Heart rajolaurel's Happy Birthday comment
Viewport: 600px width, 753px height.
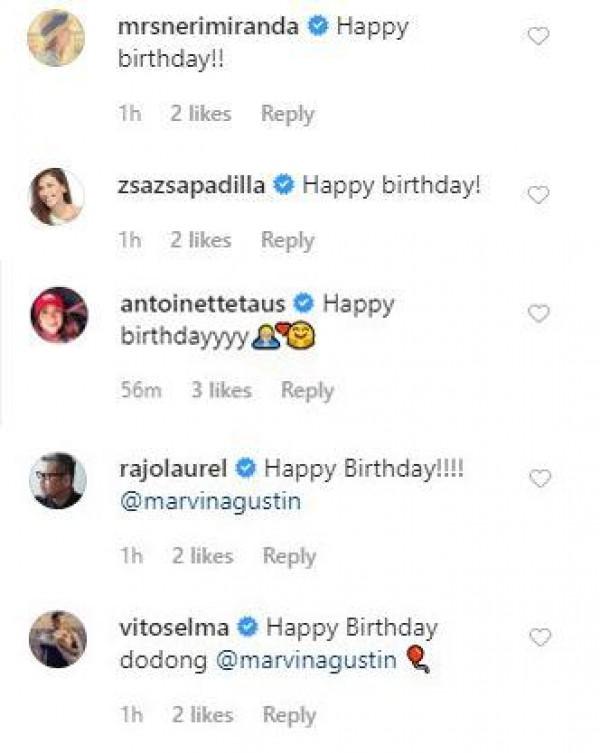click(539, 479)
